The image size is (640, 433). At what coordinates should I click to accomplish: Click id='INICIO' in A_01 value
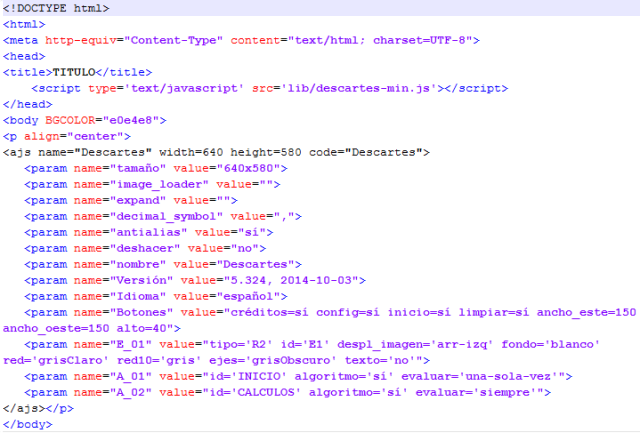tap(248, 376)
